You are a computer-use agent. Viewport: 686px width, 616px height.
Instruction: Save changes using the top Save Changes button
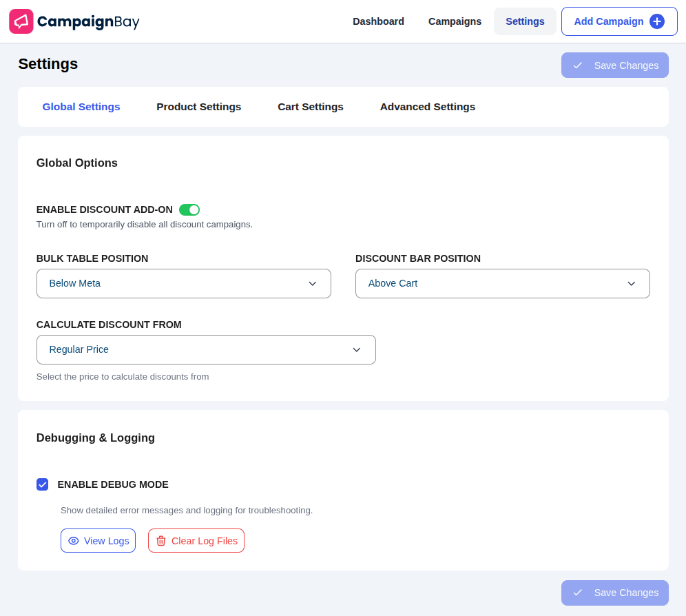(x=614, y=65)
